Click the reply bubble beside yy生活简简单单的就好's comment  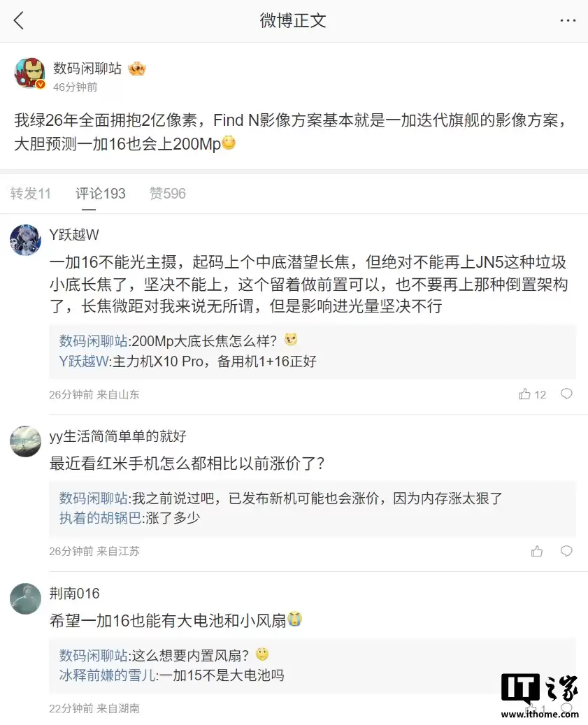click(566, 551)
